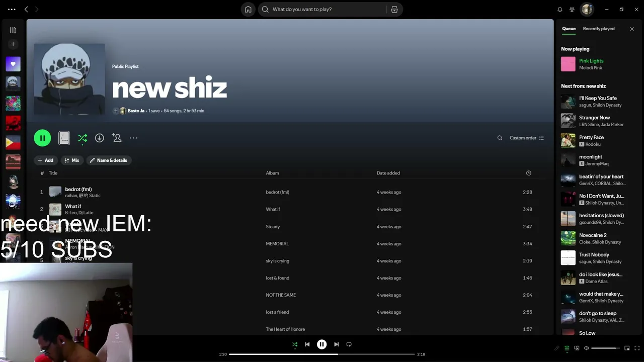Download the new shiz playlist

click(x=100, y=138)
